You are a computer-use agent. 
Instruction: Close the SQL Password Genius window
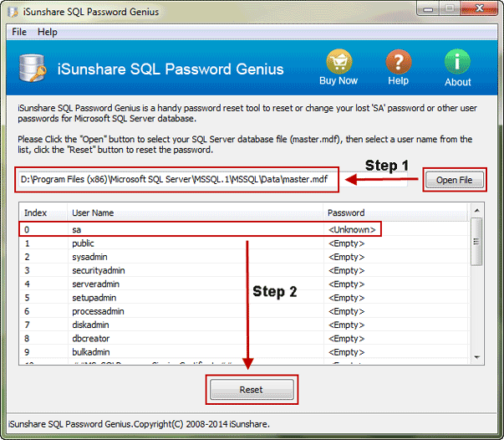[479, 8]
